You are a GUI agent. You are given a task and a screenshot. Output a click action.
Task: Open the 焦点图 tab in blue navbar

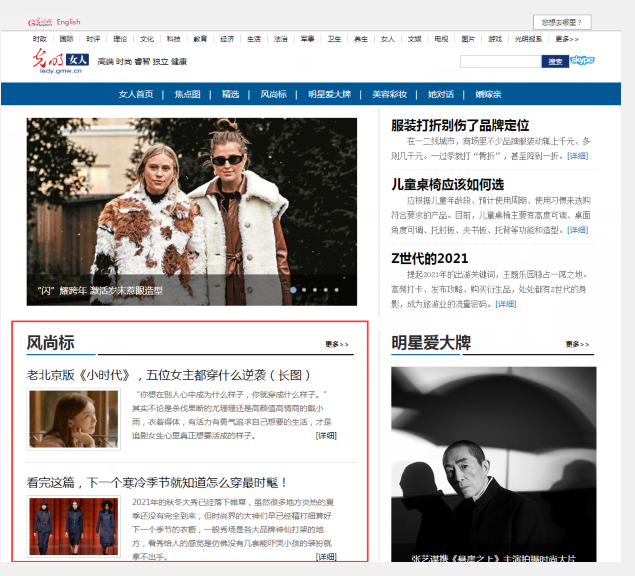tap(188, 94)
